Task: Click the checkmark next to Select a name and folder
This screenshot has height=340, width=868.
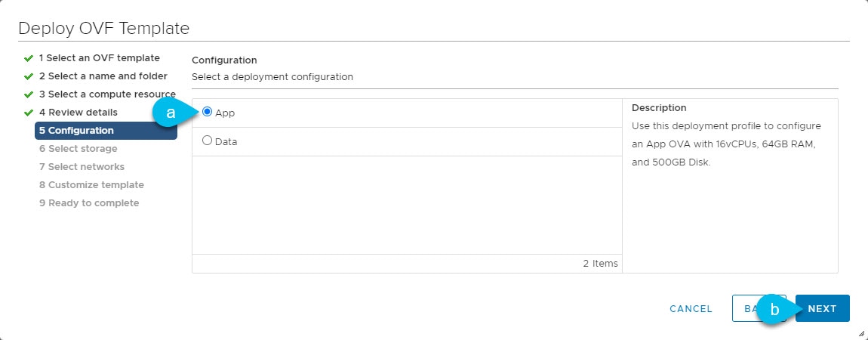Action: coord(29,76)
